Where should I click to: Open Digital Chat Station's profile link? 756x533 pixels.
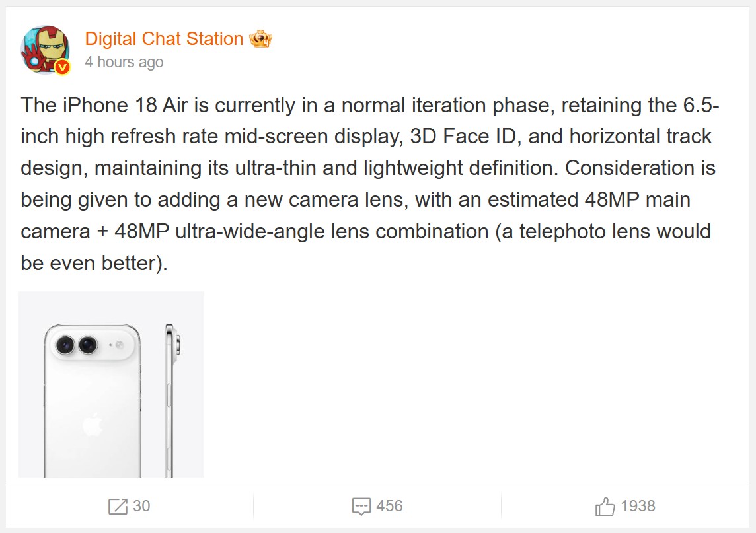164,39
